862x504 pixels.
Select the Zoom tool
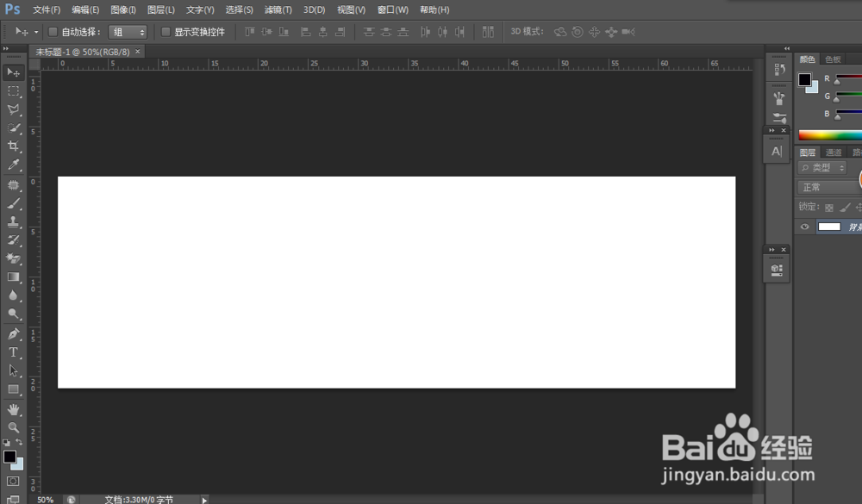point(13,427)
